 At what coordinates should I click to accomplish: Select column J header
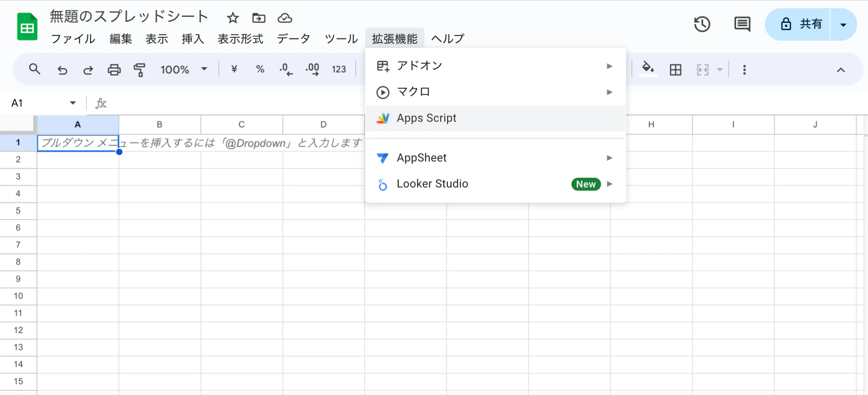(x=815, y=125)
